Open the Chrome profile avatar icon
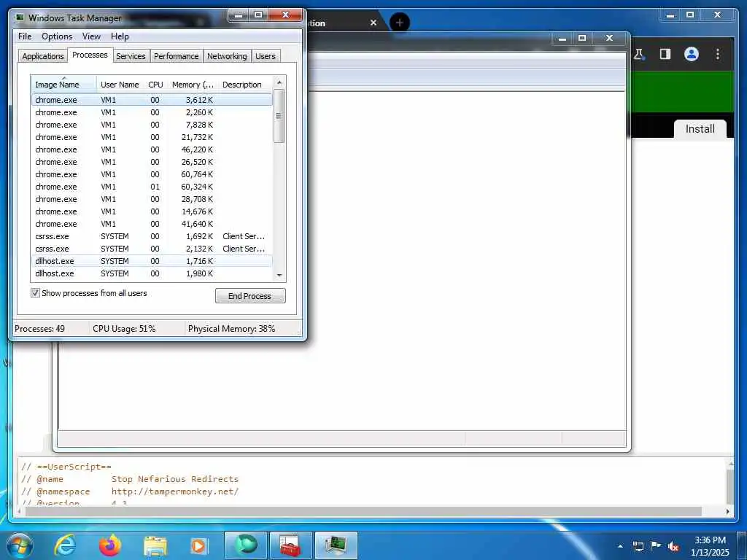Image resolution: width=747 pixels, height=560 pixels. pyautogui.click(x=692, y=54)
